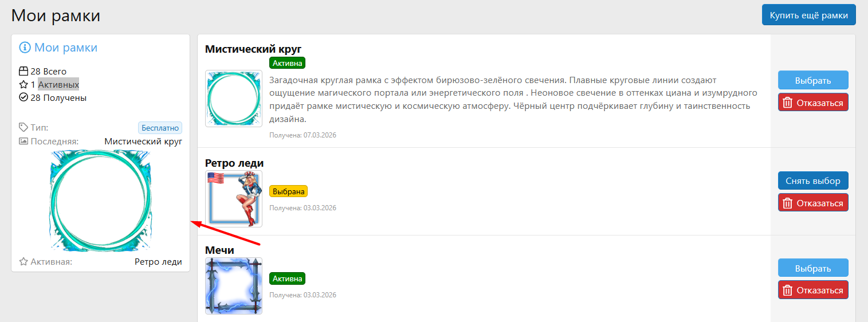Click Отказаться for Ретро леди frame

point(813,203)
